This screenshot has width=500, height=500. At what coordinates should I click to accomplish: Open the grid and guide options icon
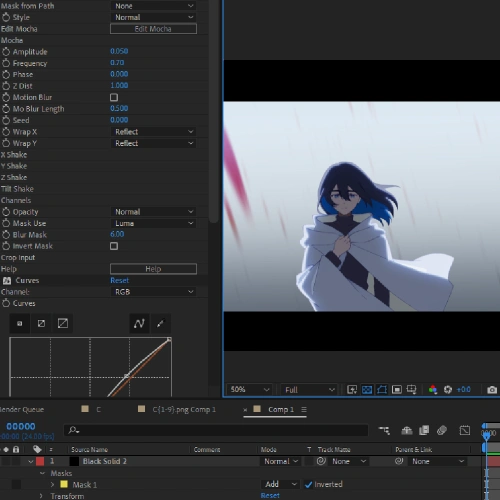(x=412, y=389)
